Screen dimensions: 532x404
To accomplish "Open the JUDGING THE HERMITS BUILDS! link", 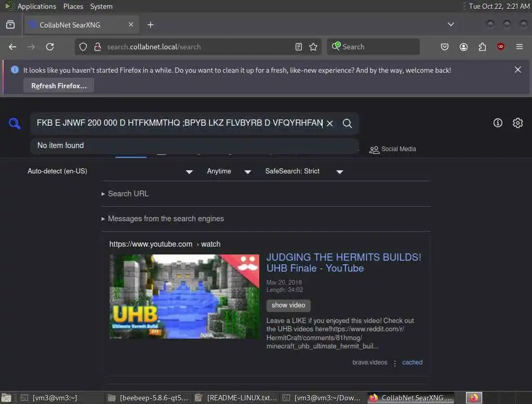I will [x=343, y=263].
